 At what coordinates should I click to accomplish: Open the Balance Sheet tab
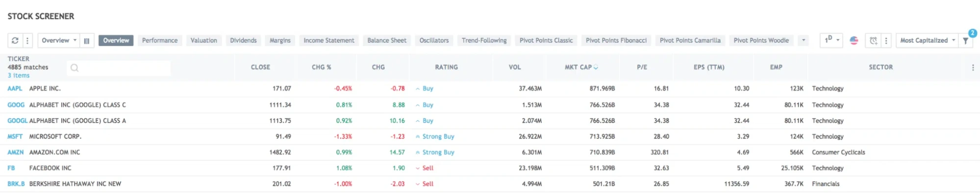387,40
